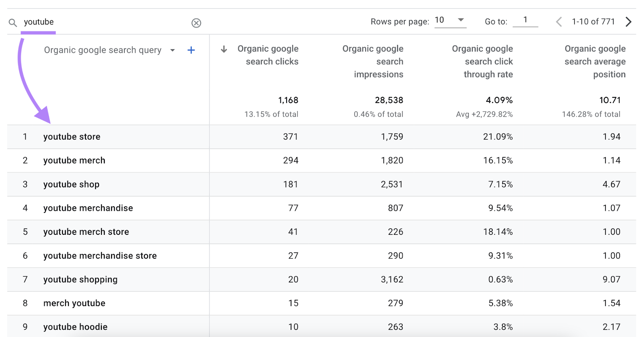Sort by search click through rate column
The height and width of the screenshot is (337, 644).
click(482, 62)
